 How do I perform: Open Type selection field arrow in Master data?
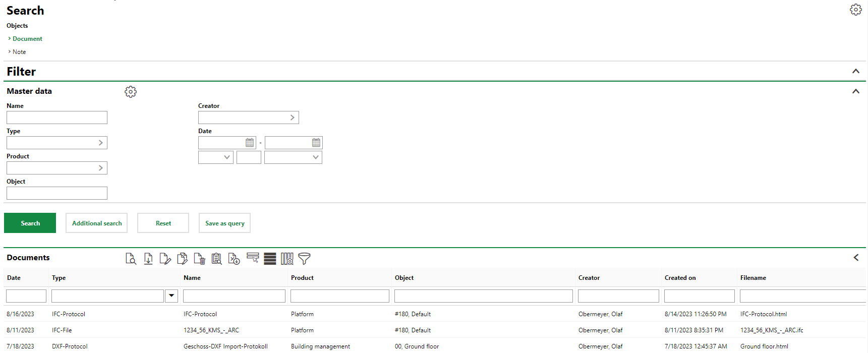coord(100,143)
